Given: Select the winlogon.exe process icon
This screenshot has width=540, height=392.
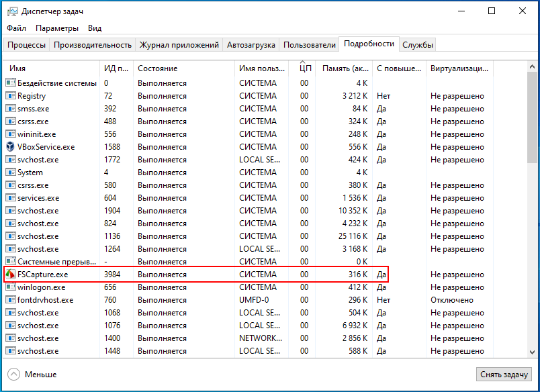Looking at the screenshot, I should [11, 287].
